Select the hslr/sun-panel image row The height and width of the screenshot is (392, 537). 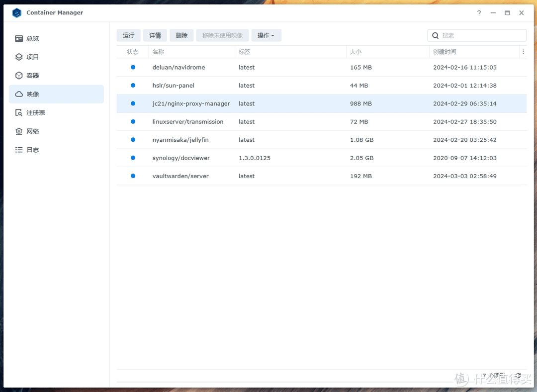322,86
